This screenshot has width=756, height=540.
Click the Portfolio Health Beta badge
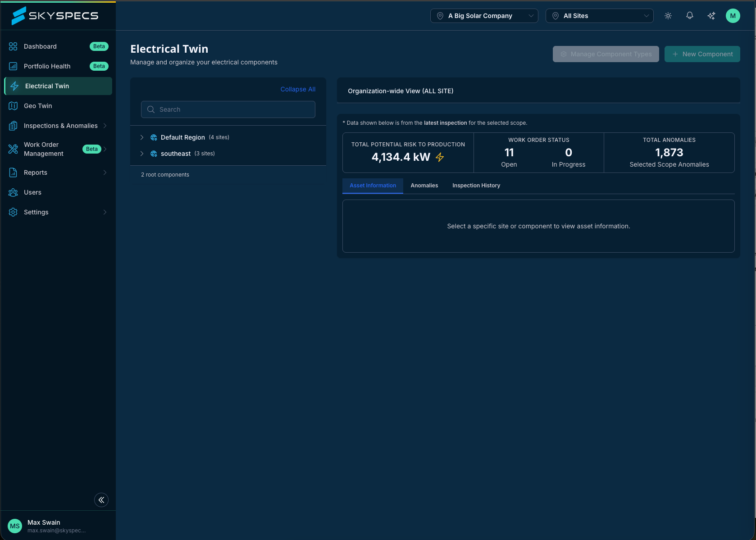click(x=99, y=66)
